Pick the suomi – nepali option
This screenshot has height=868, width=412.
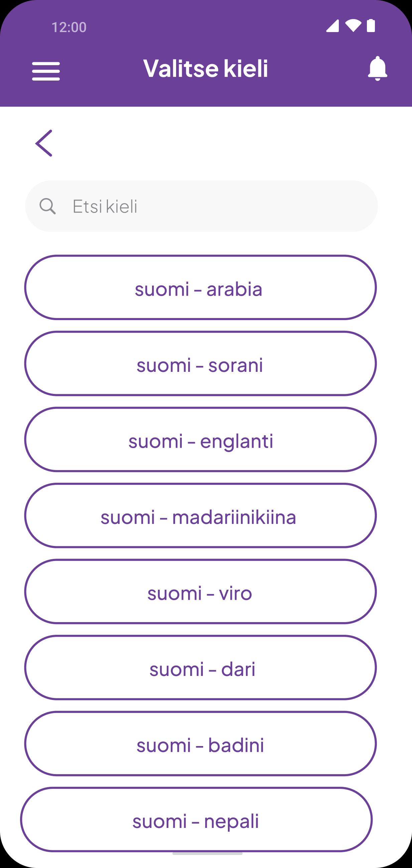(196, 820)
